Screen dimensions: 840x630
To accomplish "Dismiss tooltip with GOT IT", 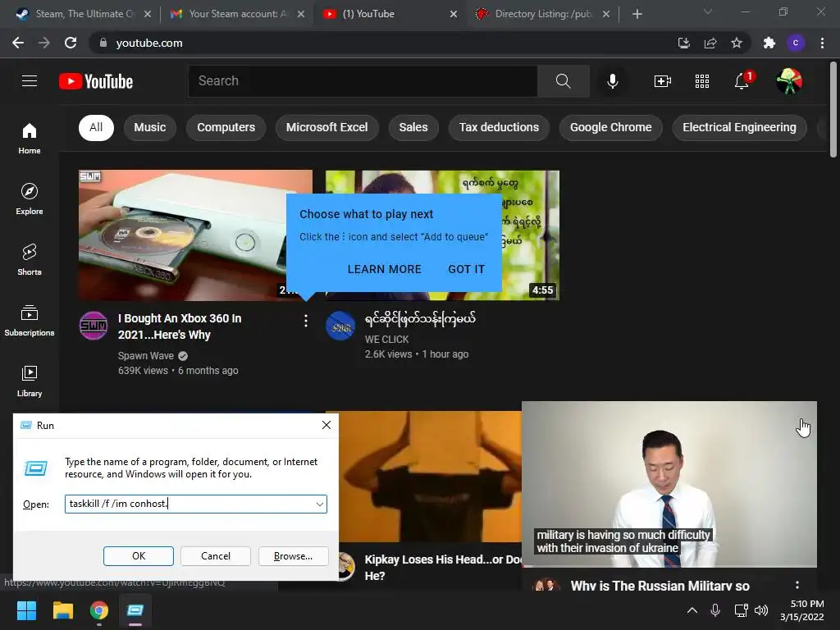I will (467, 269).
